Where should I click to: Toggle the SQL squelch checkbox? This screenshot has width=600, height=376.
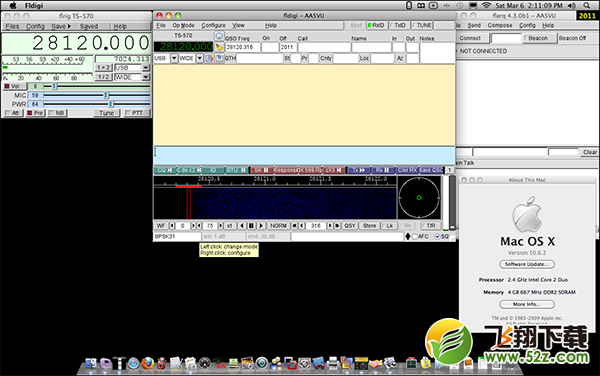coord(442,236)
